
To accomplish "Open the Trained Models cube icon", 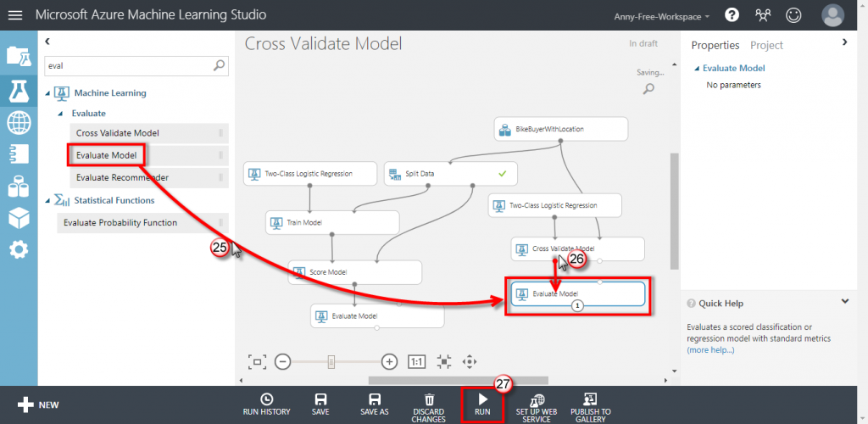I will pos(19,218).
